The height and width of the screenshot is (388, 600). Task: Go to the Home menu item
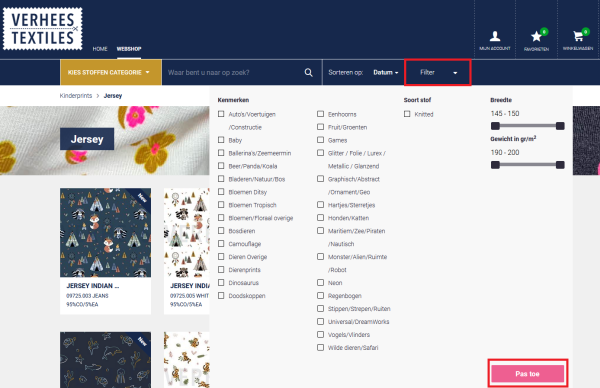pyautogui.click(x=100, y=49)
